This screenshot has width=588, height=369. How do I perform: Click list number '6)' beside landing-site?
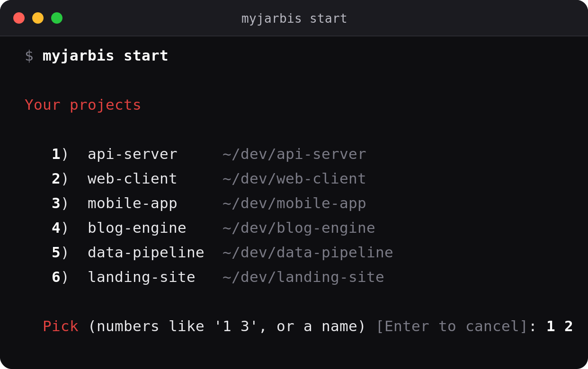point(60,277)
